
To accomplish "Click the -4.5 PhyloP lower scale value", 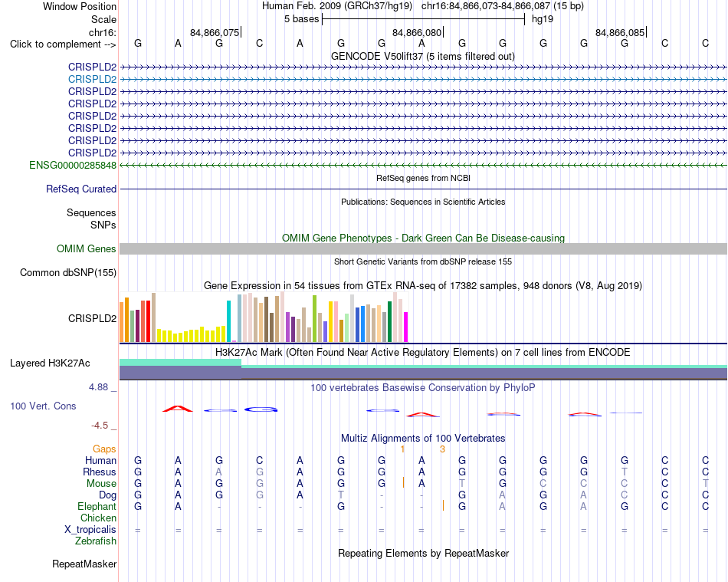I will [x=100, y=426].
